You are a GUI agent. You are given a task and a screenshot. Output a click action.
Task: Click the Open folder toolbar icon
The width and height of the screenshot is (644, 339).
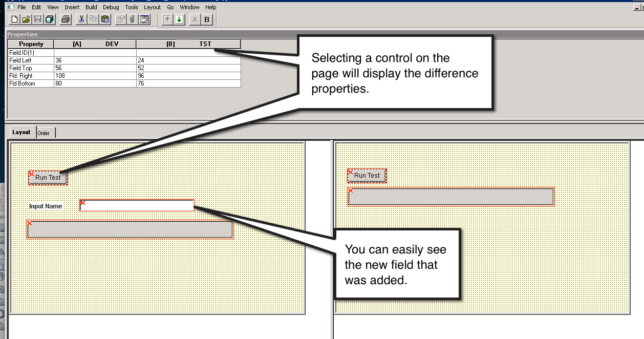pos(26,19)
